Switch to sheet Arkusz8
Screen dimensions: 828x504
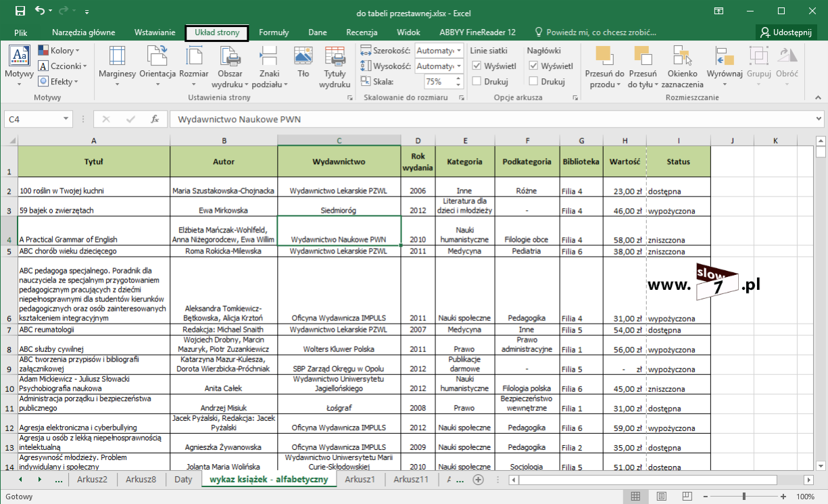pos(141,479)
